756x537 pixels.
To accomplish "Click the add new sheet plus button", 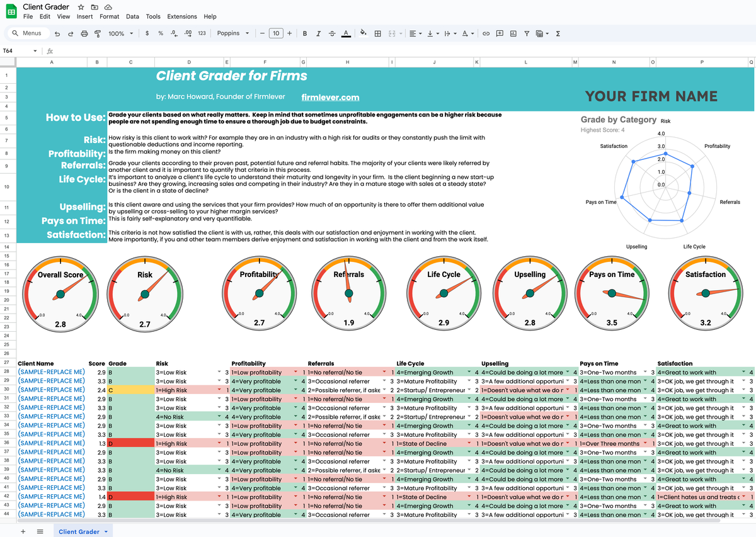I will [23, 532].
